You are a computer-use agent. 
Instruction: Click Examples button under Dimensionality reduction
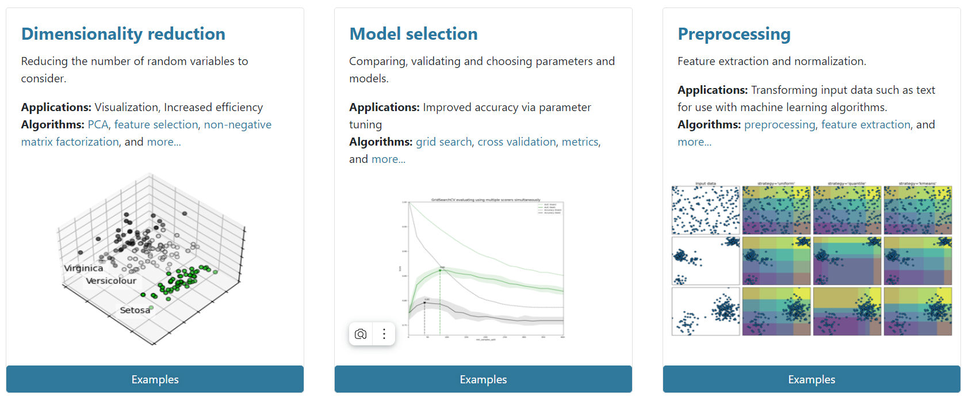click(x=155, y=379)
